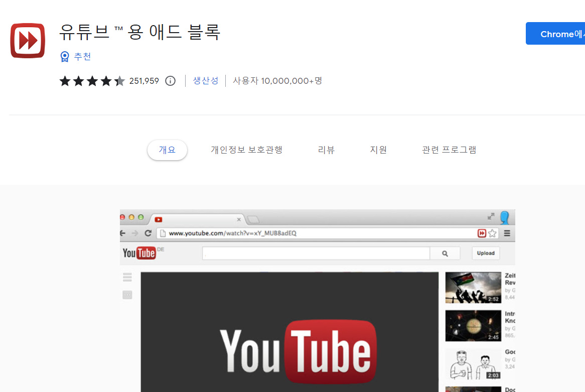Click the fullscreen arrows icon in preview
This screenshot has height=392, width=585.
coord(491,216)
